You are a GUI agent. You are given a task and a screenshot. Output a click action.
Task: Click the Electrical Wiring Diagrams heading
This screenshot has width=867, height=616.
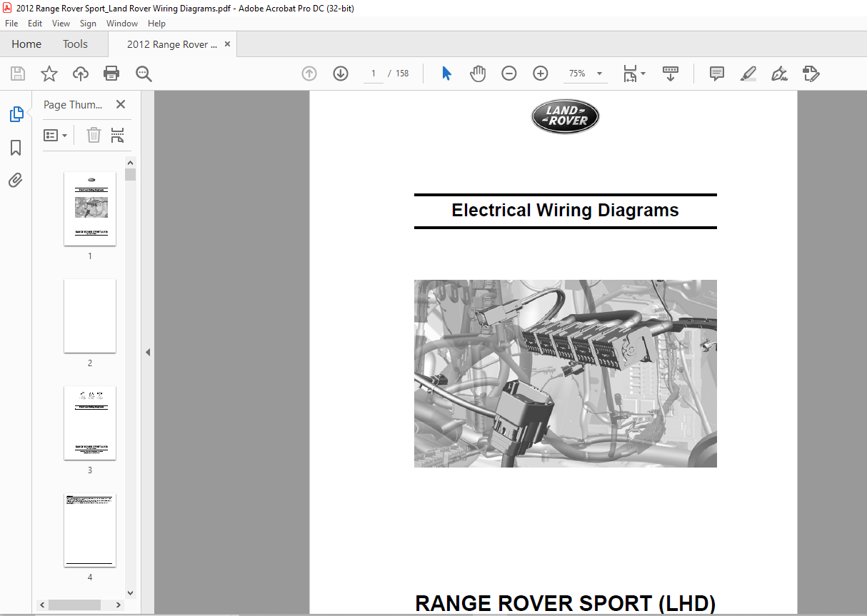point(565,211)
